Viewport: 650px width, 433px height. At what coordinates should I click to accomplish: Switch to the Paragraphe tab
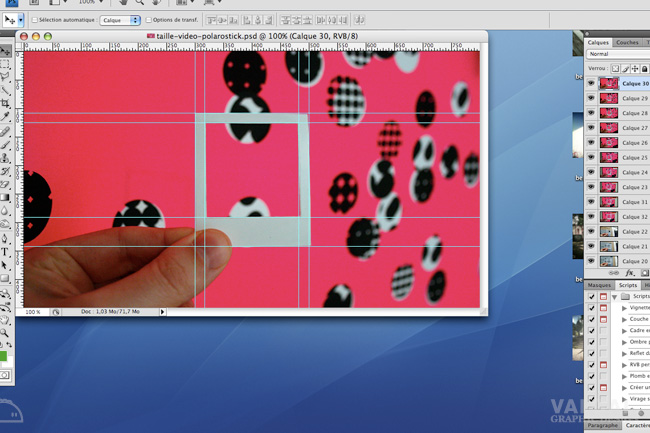(603, 426)
